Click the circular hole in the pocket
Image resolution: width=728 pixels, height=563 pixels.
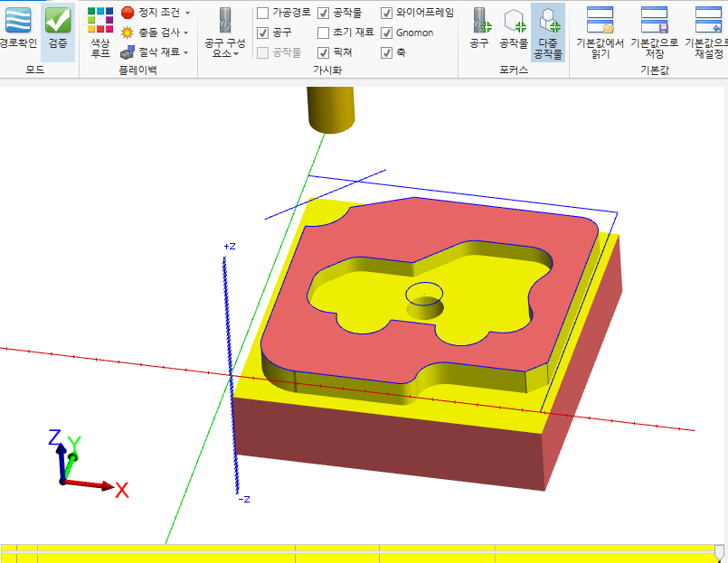pos(425,301)
